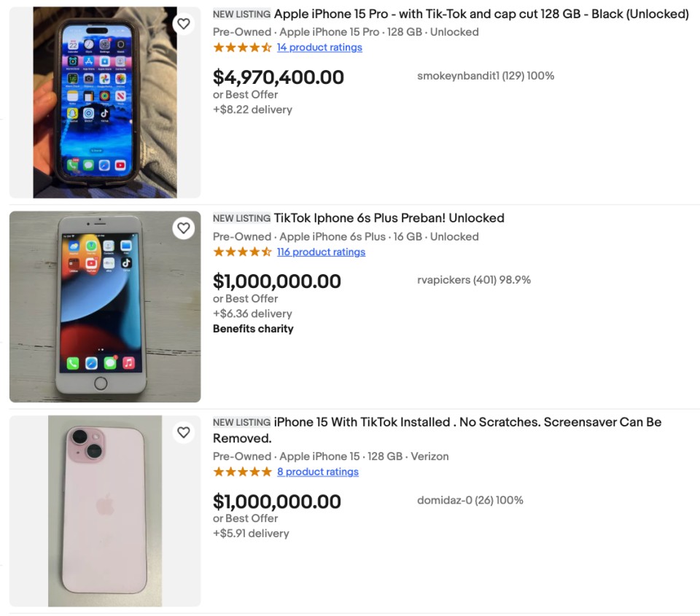View 14 product ratings link
The width and height of the screenshot is (700, 616).
pyautogui.click(x=319, y=47)
